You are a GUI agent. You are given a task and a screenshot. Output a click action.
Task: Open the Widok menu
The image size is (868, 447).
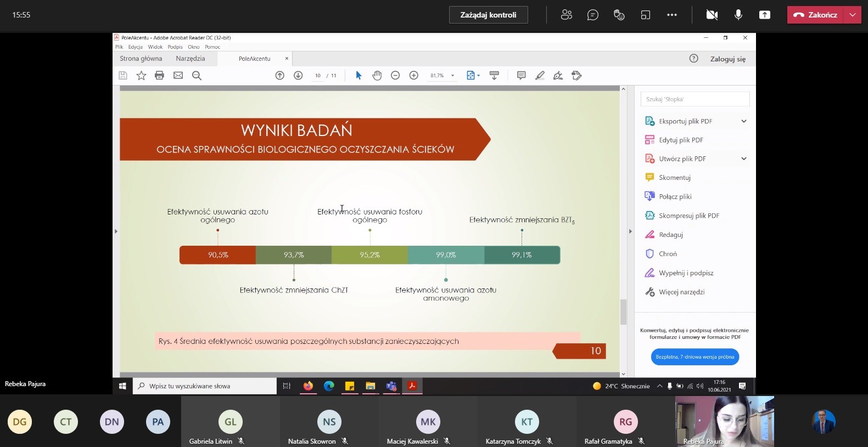click(155, 47)
